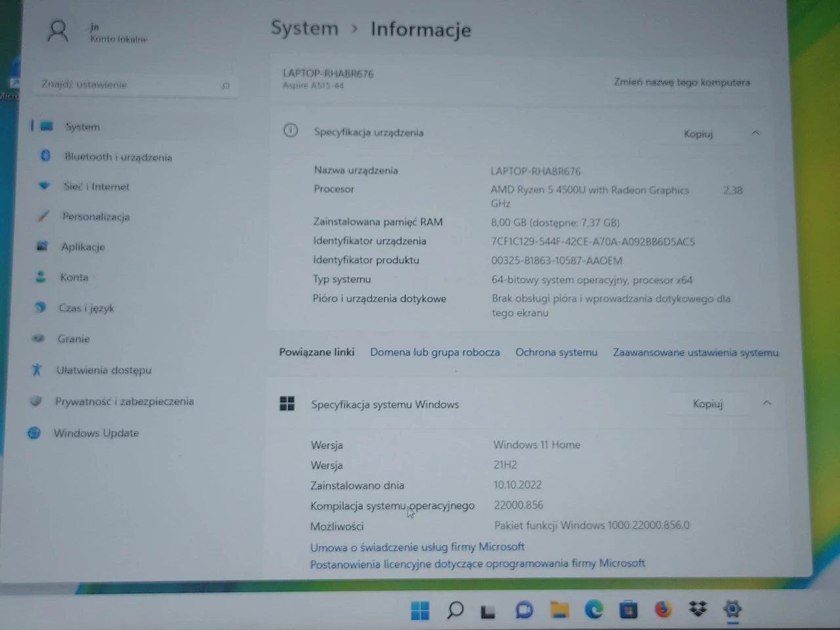This screenshot has height=630, width=840.
Task: Click the Ułatwienia dostępu accessibility icon
Action: 37,369
